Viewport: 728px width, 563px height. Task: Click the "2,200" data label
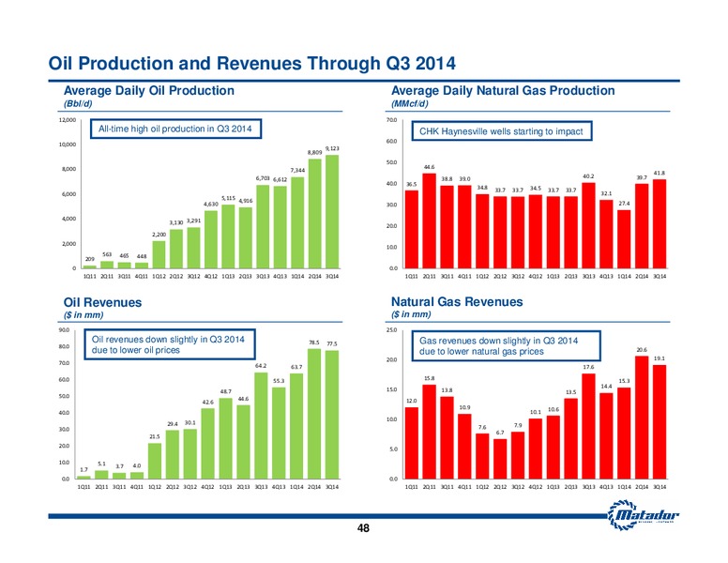pos(159,235)
